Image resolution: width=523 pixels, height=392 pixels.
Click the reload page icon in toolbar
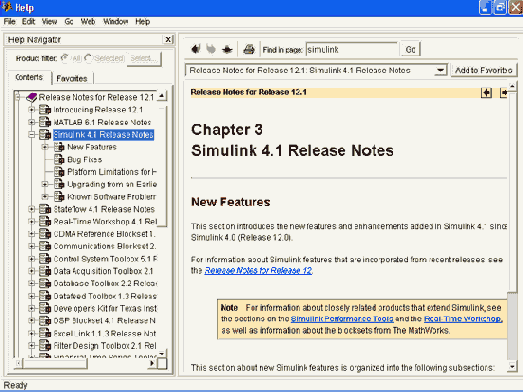(227, 49)
